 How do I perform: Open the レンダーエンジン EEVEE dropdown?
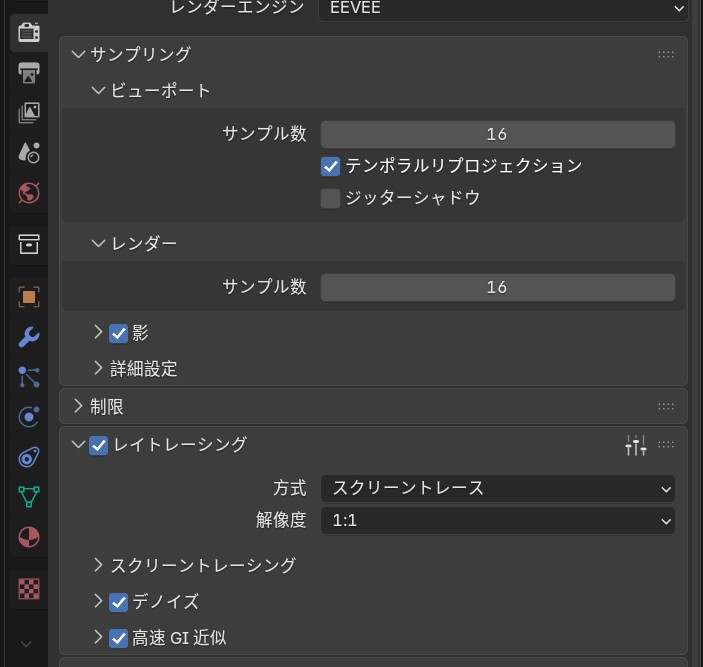tap(503, 8)
